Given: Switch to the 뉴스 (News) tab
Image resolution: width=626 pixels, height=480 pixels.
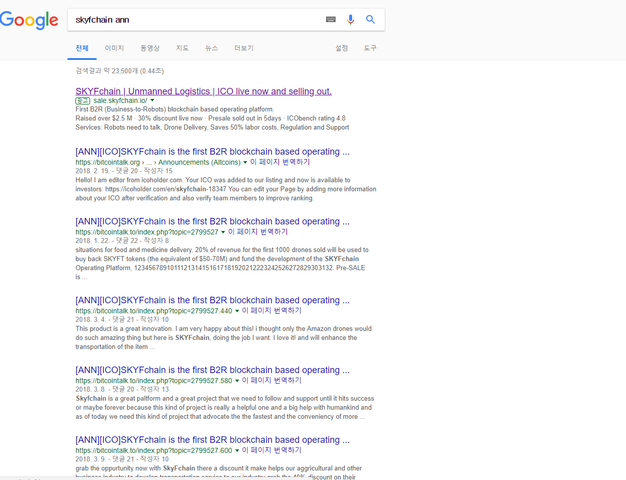Looking at the screenshot, I should (x=212, y=48).
